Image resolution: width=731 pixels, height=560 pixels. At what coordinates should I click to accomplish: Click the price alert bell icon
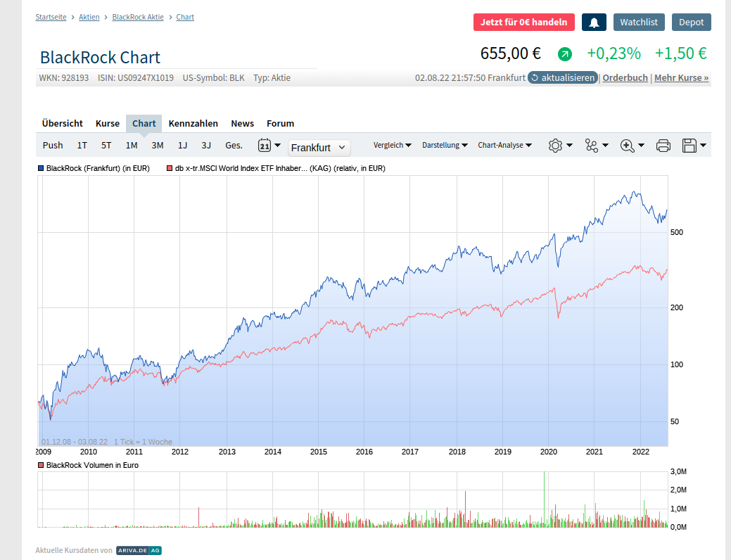[594, 22]
